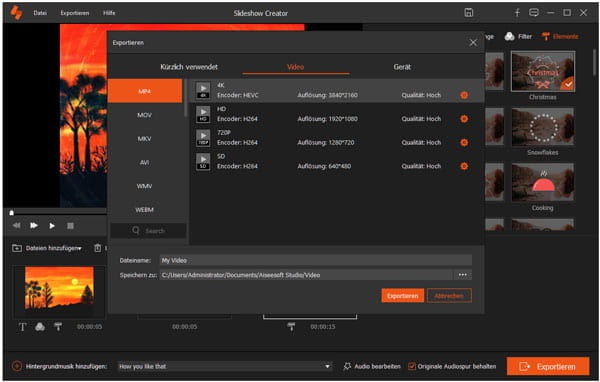
Task: Open settings gear for 720P preset
Action: (x=464, y=142)
